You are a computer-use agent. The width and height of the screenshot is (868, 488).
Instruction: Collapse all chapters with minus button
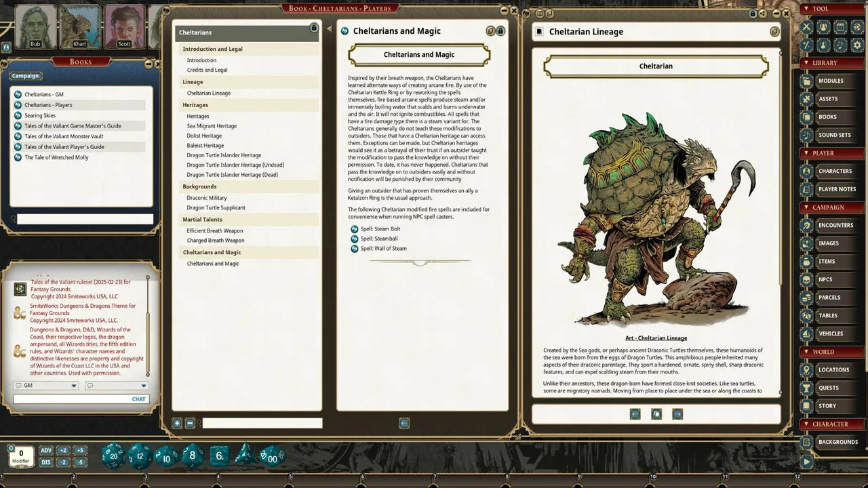(190, 423)
